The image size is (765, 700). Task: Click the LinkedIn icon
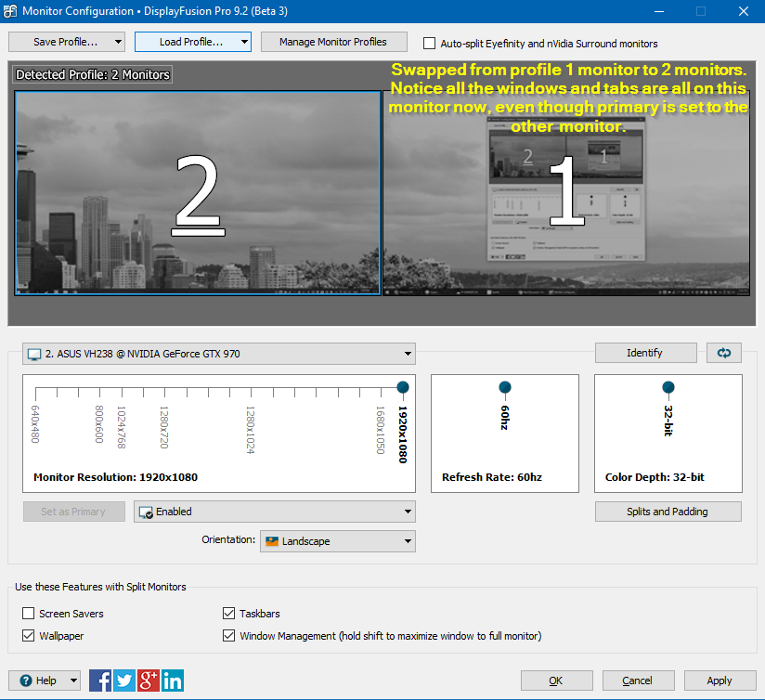click(x=173, y=681)
